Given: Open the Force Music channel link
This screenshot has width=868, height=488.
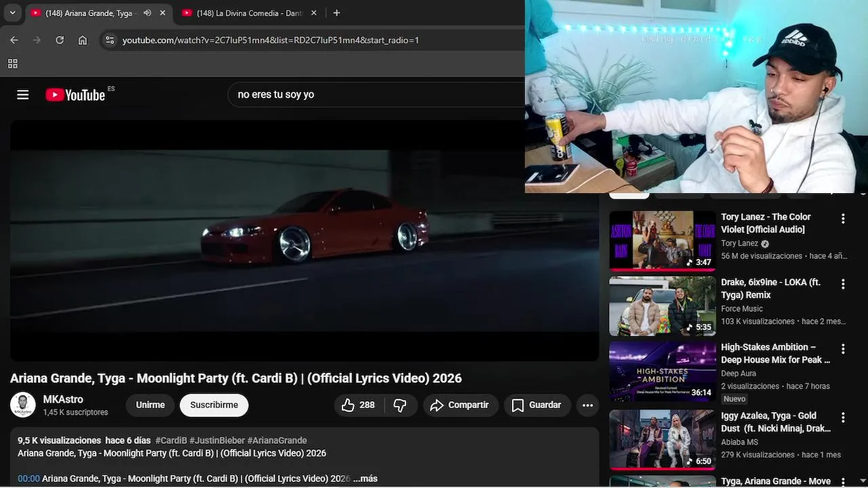Looking at the screenshot, I should (742, 308).
